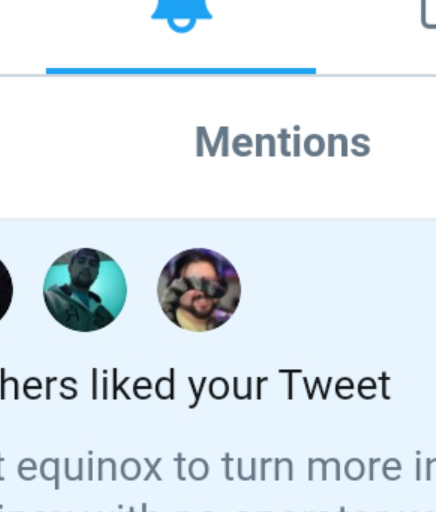Image resolution: width=436 pixels, height=512 pixels.
Task: Open the 'liked your Tweet' notification text
Action: point(195,386)
